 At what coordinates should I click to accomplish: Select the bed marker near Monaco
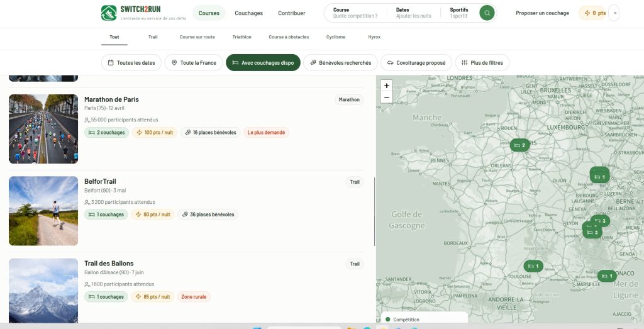(x=607, y=276)
